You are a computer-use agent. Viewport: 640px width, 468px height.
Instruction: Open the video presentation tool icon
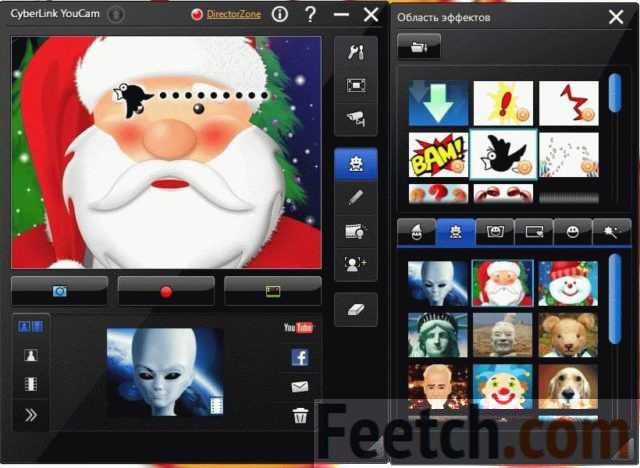click(x=356, y=231)
